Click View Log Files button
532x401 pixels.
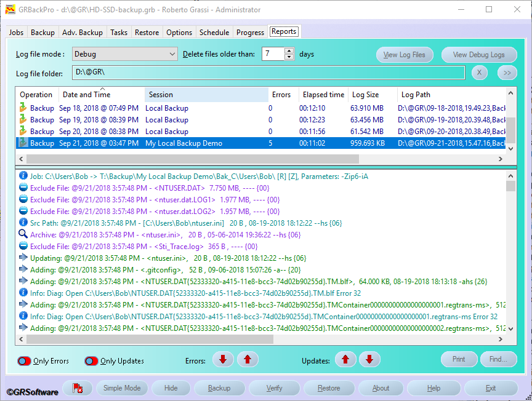(405, 55)
